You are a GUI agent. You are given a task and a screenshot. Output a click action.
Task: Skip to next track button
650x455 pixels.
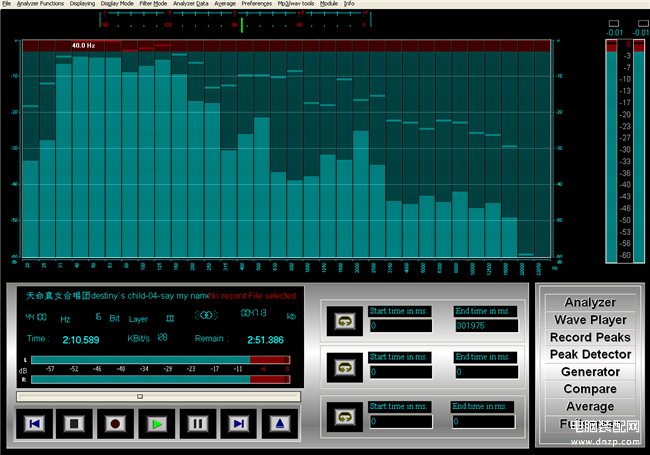coord(239,424)
